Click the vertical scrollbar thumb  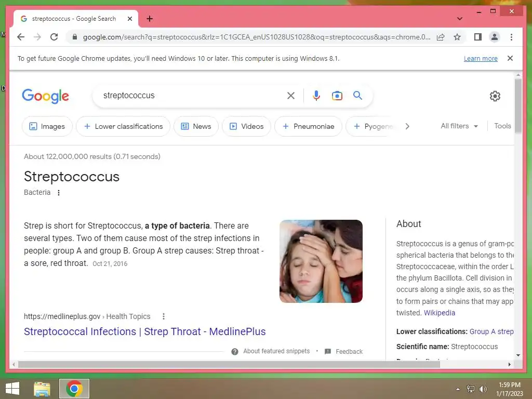pyautogui.click(x=518, y=107)
